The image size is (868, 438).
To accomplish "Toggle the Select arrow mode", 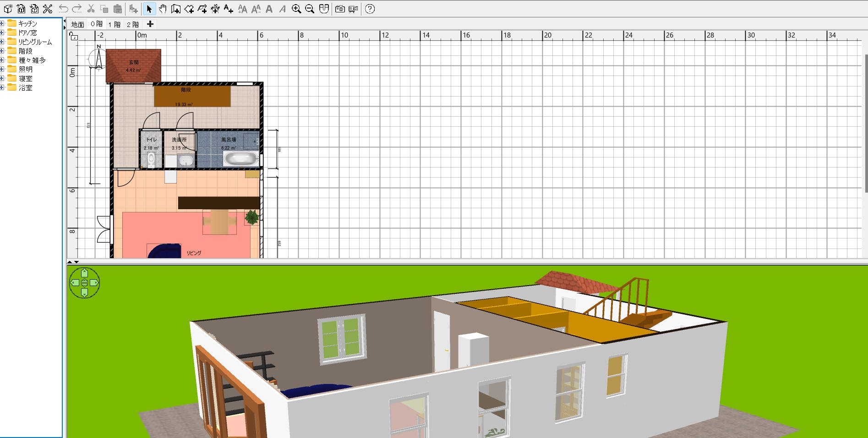I will pos(149,9).
